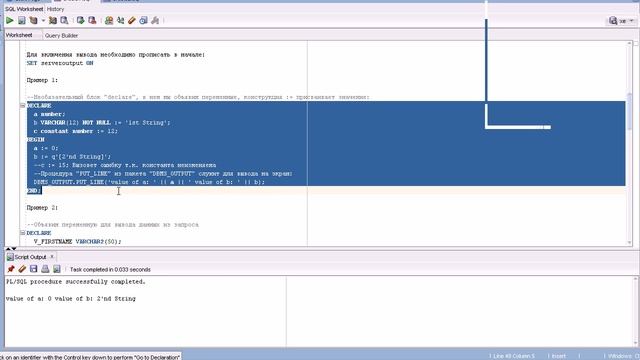The image size is (640, 360).
Task: Save the script output with the disk icon
Action: coord(33,269)
